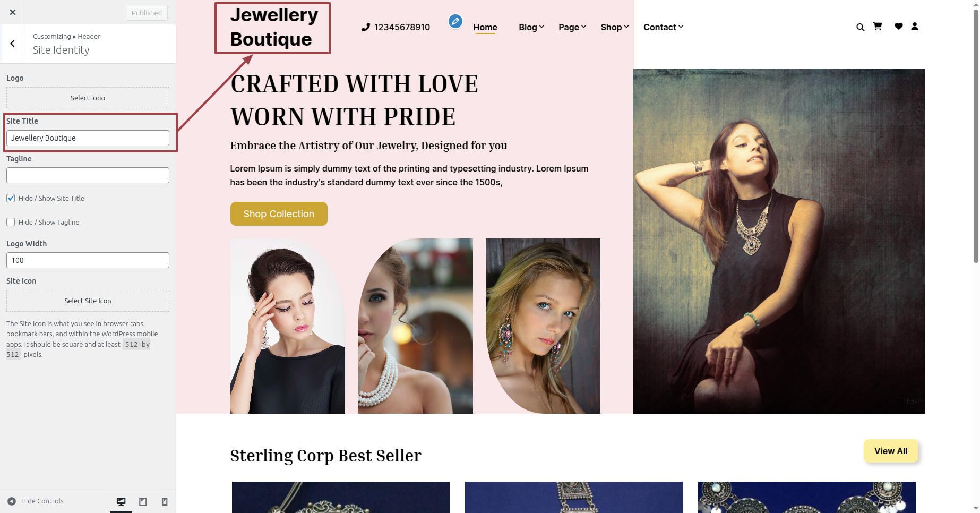Open the user account icon
This screenshot has height=513, width=980.
point(915,26)
